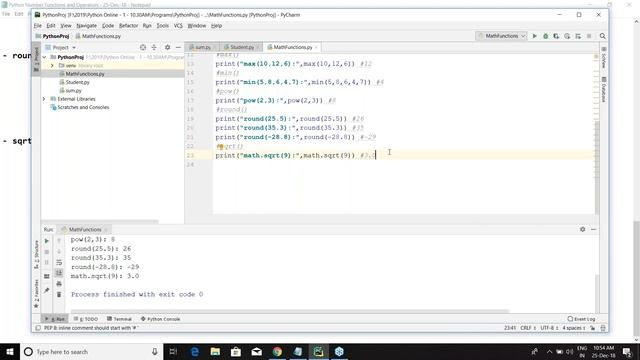
Task: Click the Run tool window button at bottom
Action: tap(55, 319)
